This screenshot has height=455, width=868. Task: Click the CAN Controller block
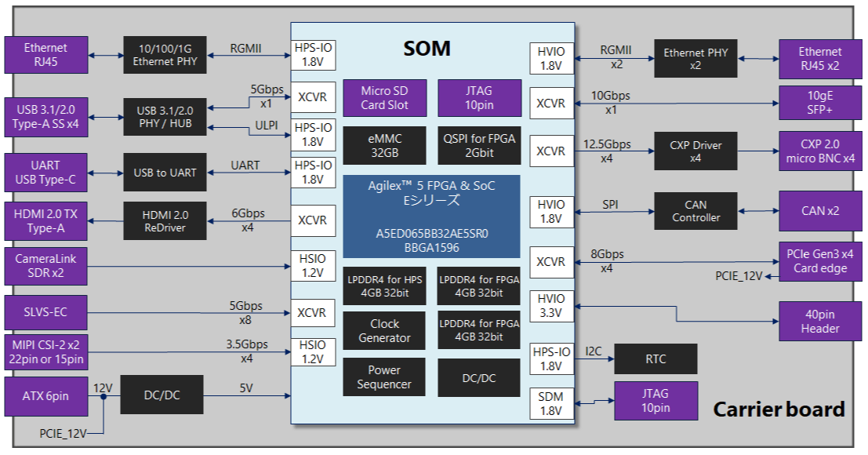coord(695,211)
